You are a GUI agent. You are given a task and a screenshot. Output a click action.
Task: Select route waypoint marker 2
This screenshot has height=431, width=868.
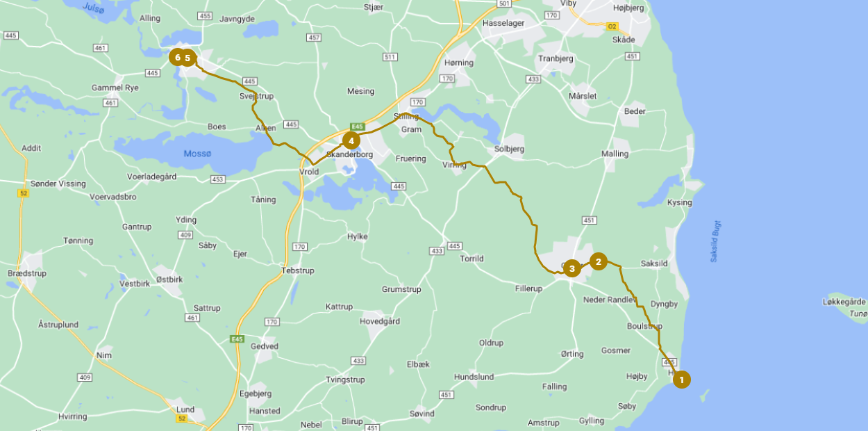click(x=599, y=261)
